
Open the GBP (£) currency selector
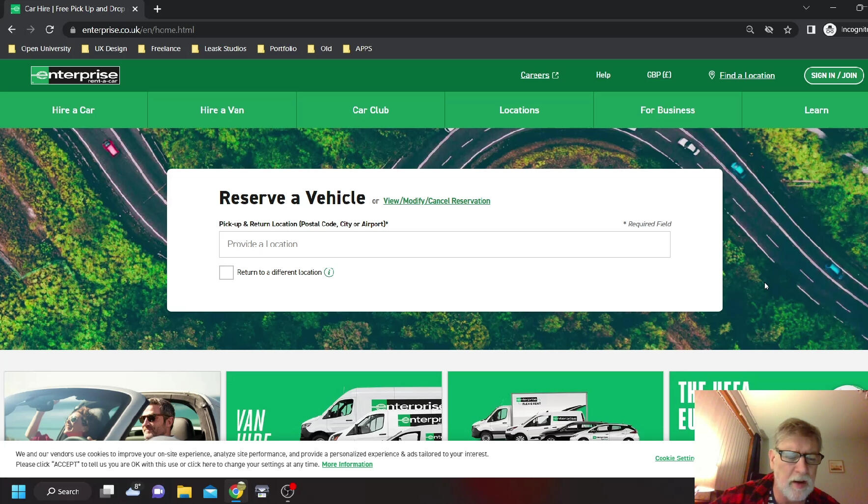[659, 75]
